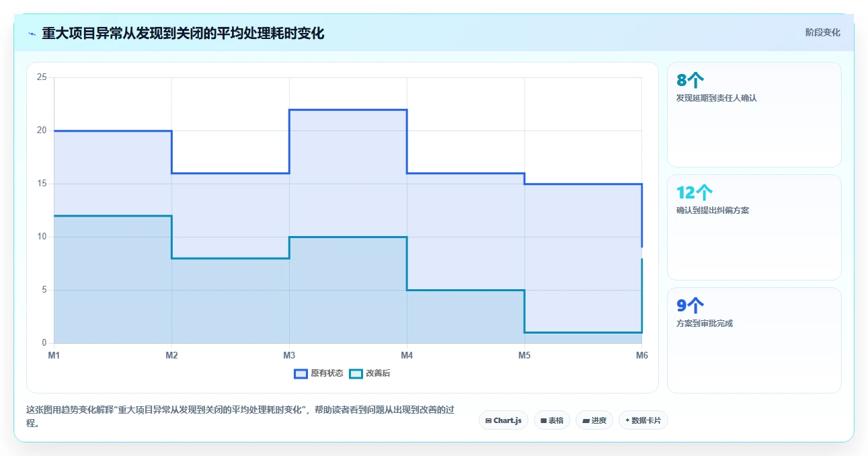The image size is (868, 456).
Task: Click the y-axis value 25
Action: coord(42,77)
